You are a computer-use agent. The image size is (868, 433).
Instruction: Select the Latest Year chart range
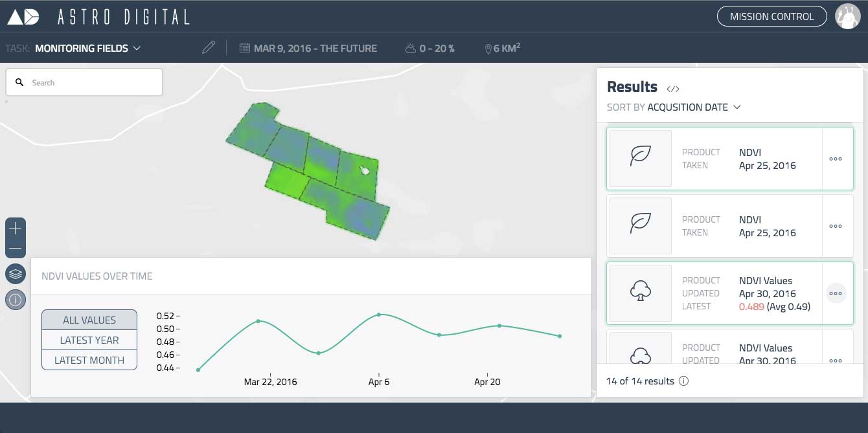click(89, 340)
